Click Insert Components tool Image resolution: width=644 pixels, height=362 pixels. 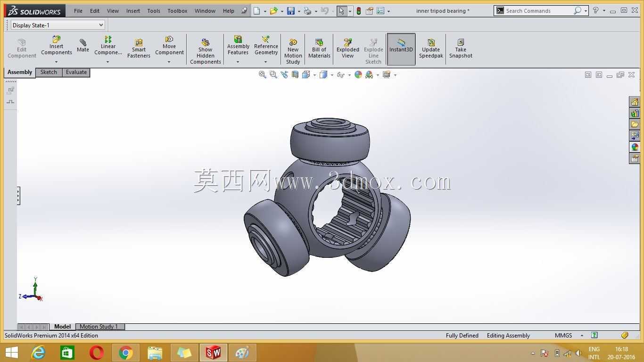coord(56,46)
